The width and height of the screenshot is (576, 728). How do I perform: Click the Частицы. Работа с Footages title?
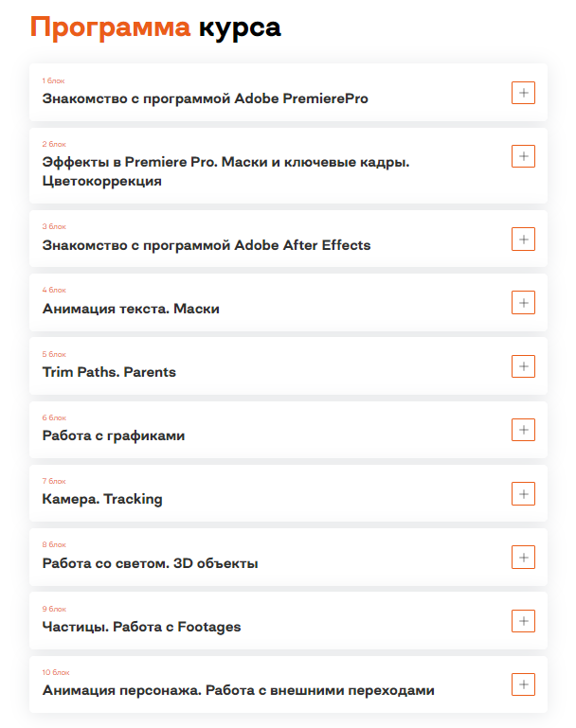(x=141, y=627)
